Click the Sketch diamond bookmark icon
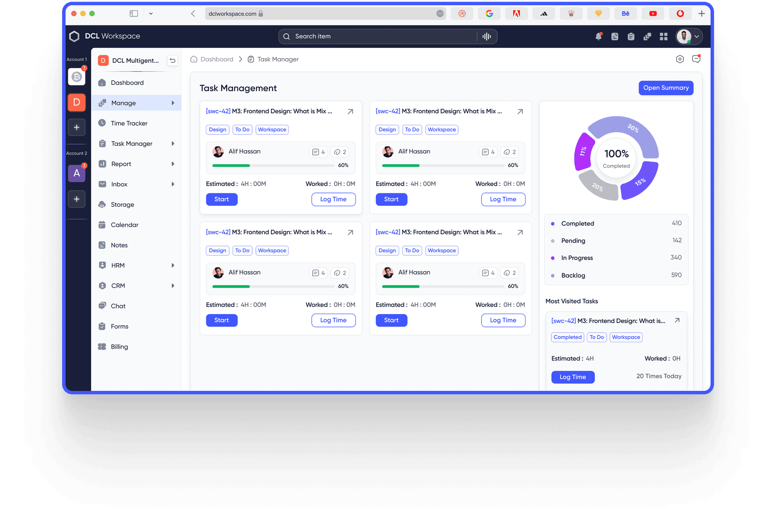The width and height of the screenshot is (775, 532). [598, 14]
